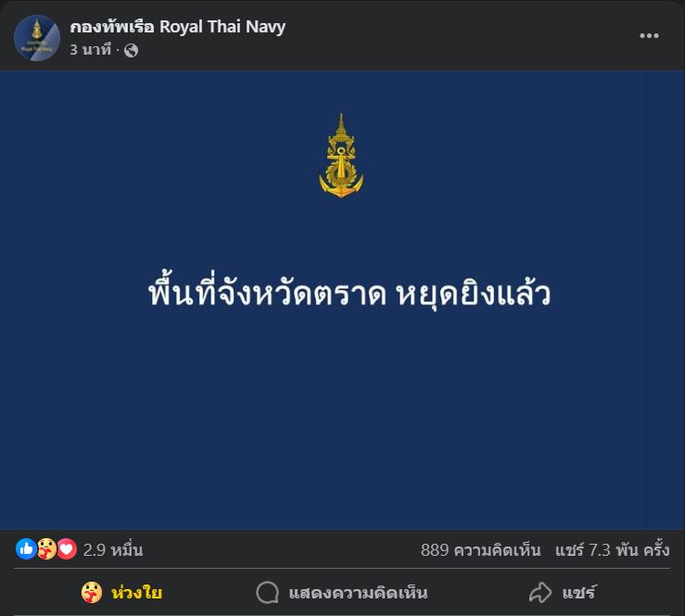Image resolution: width=685 pixels, height=616 pixels.
Task: Toggle the Care emoji on the reaction button
Action: pyautogui.click(x=92, y=593)
